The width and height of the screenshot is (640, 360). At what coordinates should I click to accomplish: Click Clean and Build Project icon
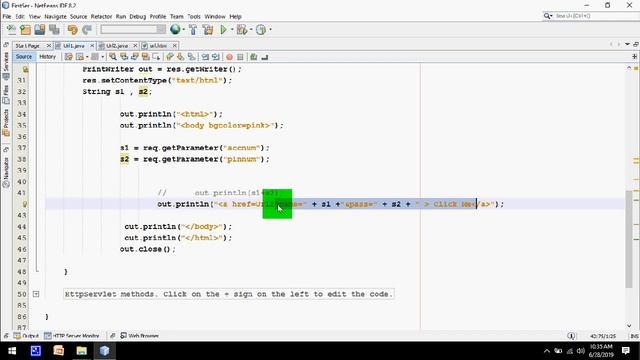pos(208,29)
